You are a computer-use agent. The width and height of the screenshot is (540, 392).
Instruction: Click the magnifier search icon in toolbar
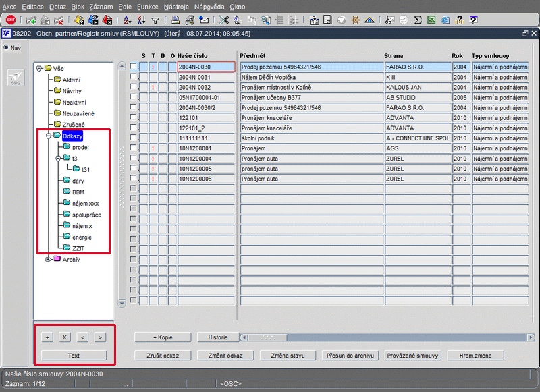click(265, 20)
